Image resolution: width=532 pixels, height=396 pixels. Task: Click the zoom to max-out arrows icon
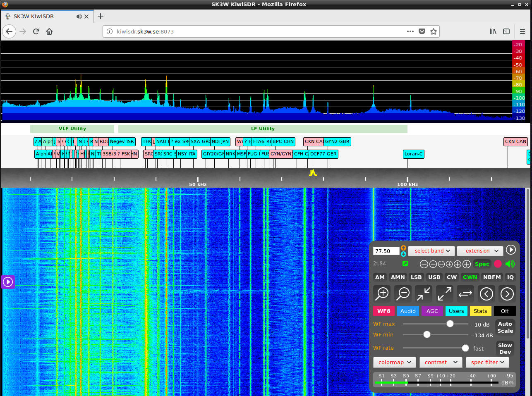pos(444,293)
